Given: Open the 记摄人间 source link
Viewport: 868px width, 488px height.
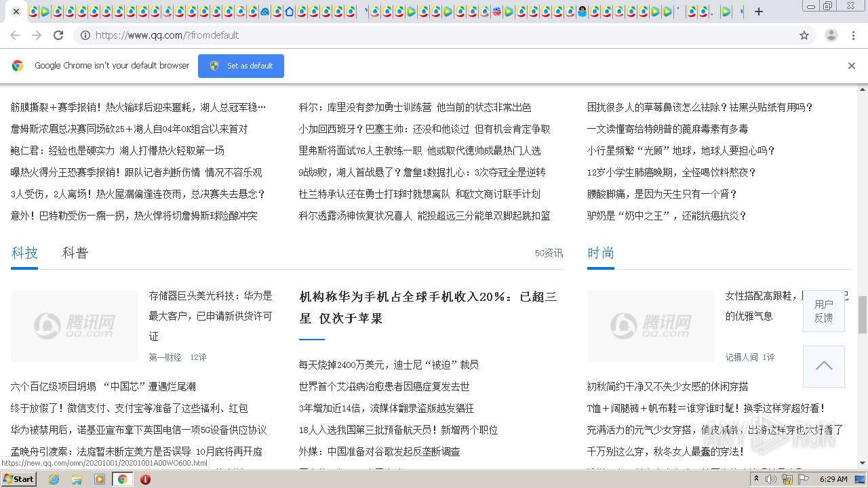Looking at the screenshot, I should [x=742, y=357].
